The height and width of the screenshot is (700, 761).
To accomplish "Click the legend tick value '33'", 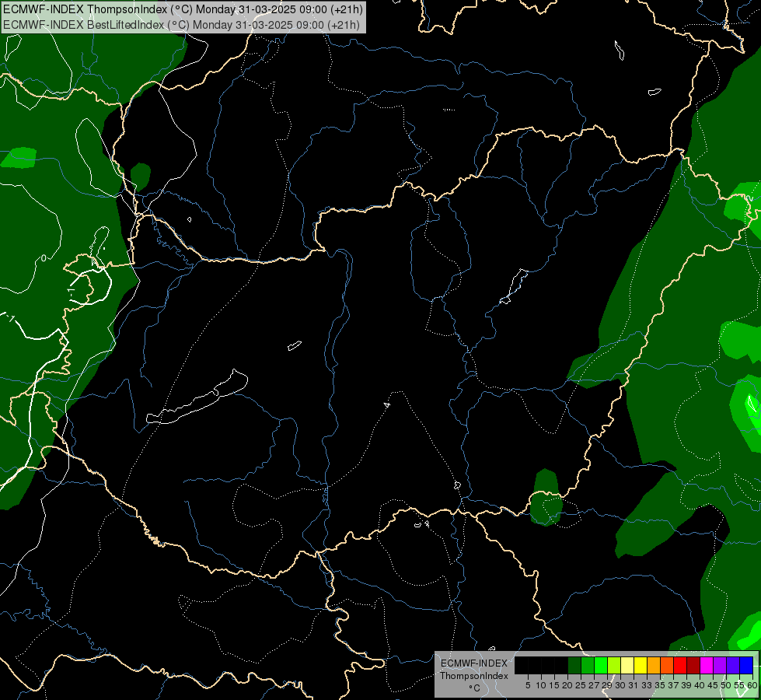I will point(647,685).
